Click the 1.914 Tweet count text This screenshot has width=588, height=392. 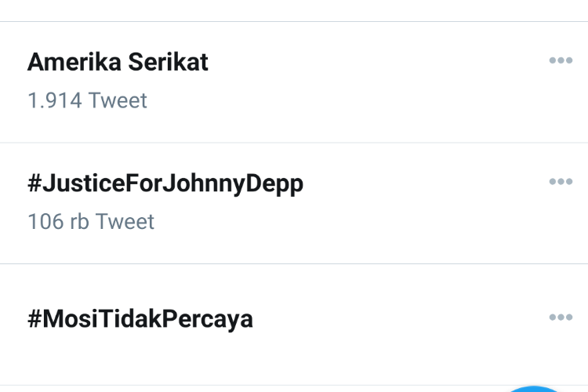87,100
